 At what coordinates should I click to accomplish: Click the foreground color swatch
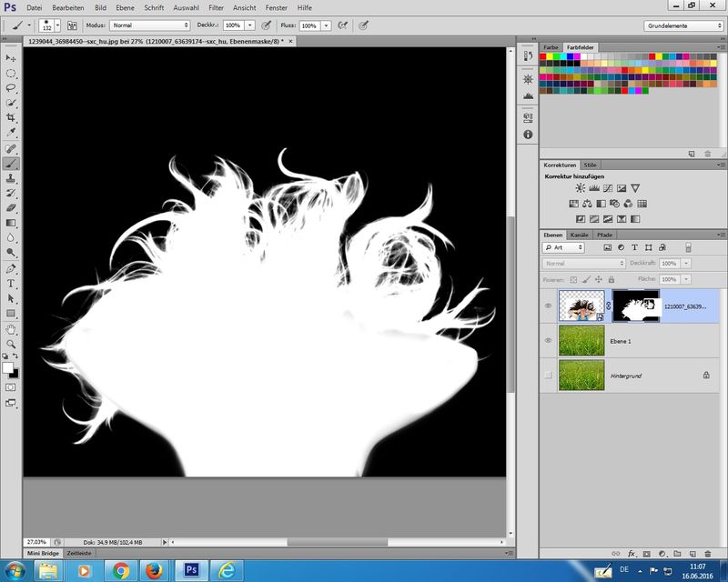click(8, 366)
